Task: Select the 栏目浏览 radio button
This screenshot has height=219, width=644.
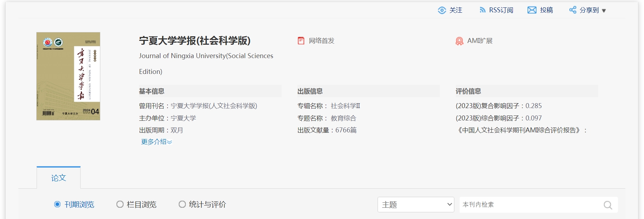Action: pyautogui.click(x=120, y=204)
